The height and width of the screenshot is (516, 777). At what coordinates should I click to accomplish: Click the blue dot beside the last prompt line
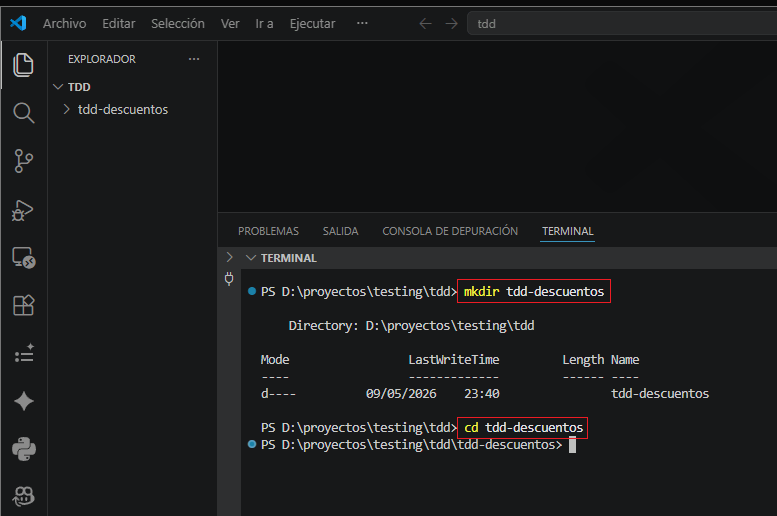coord(252,444)
